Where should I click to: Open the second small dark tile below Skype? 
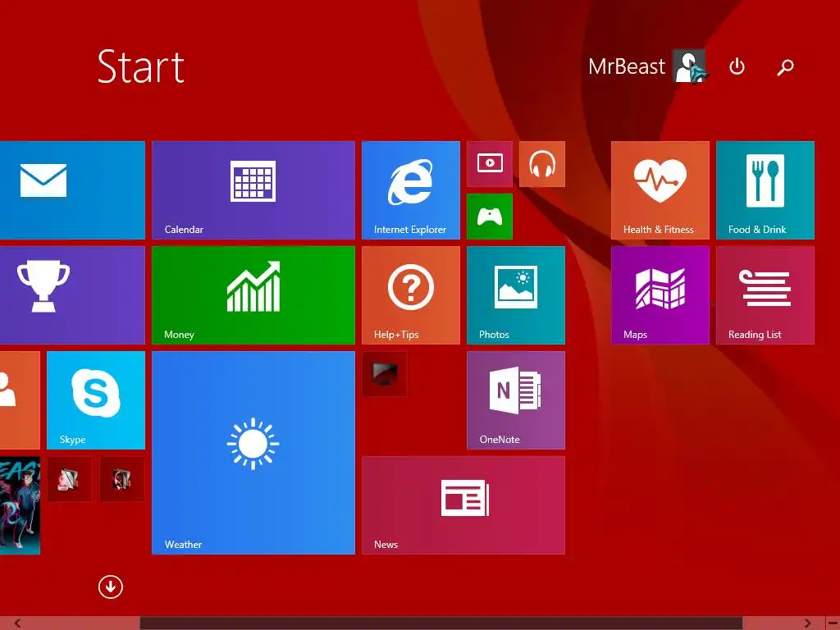pyautogui.click(x=122, y=479)
